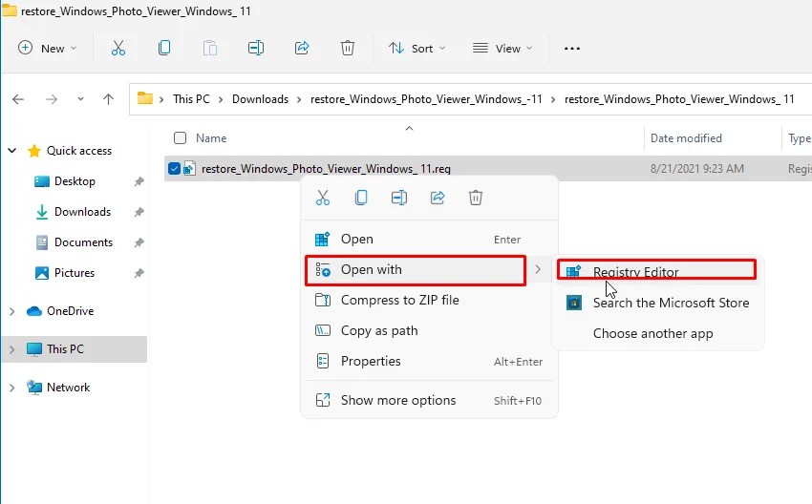Select Choose another app
This screenshot has width=812, height=504.
[x=658, y=333]
